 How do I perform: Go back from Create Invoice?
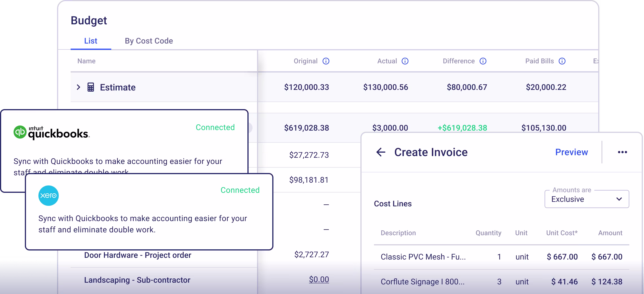381,152
